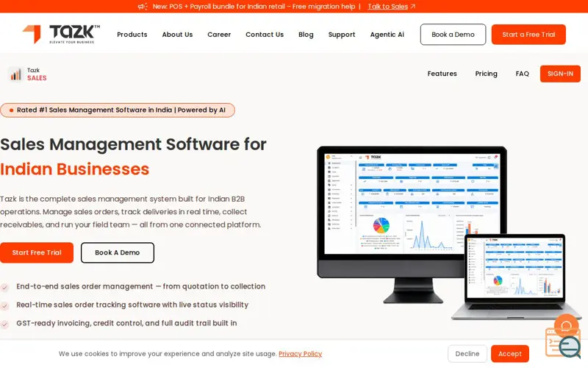The width and height of the screenshot is (588, 368).
Task: Open the Blog link
Action: (x=306, y=35)
